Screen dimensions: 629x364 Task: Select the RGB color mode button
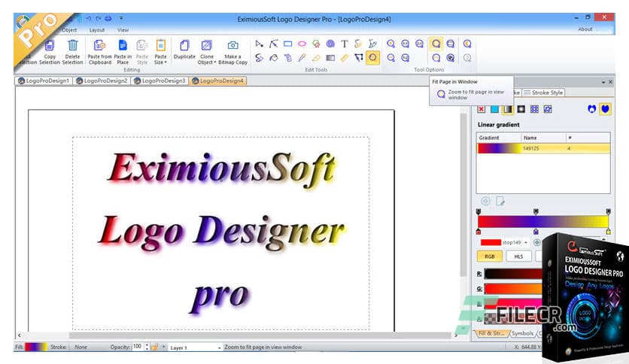(489, 256)
